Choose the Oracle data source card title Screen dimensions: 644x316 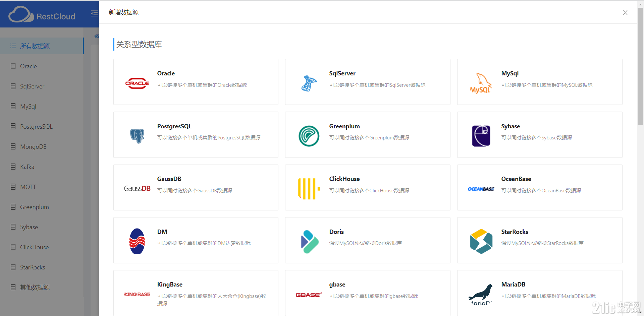166,73
